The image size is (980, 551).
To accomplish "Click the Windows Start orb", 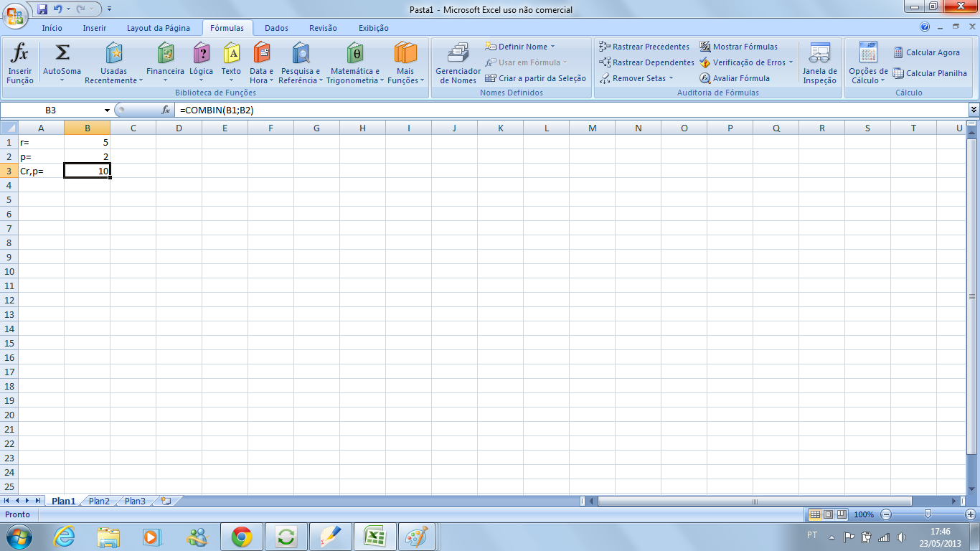I will [x=19, y=536].
